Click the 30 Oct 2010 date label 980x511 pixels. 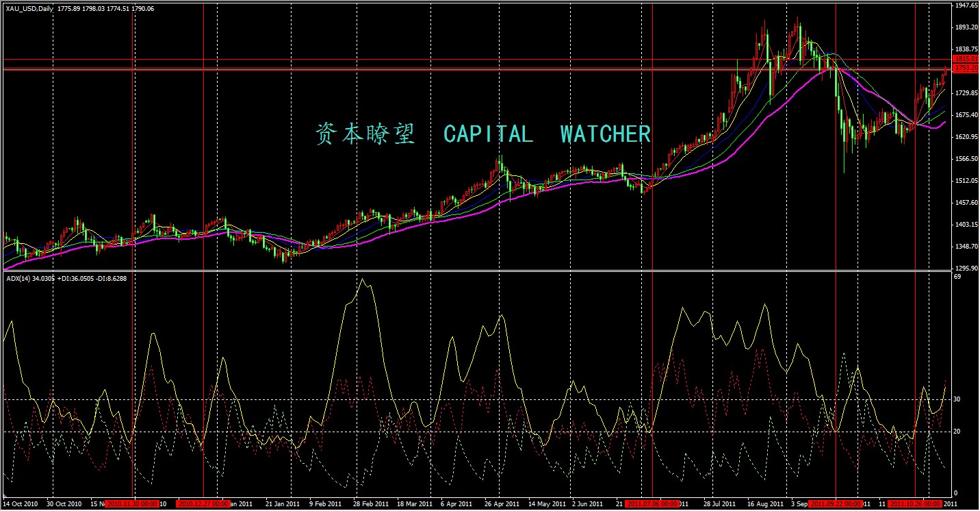click(64, 504)
